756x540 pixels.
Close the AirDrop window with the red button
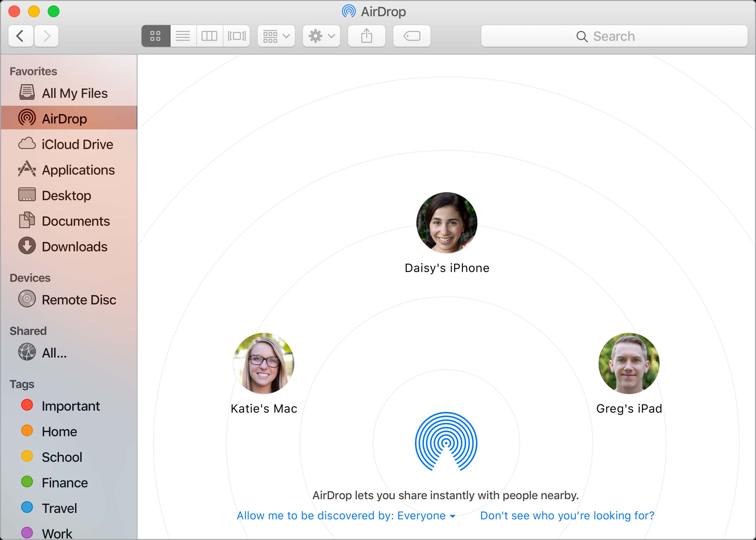point(14,12)
